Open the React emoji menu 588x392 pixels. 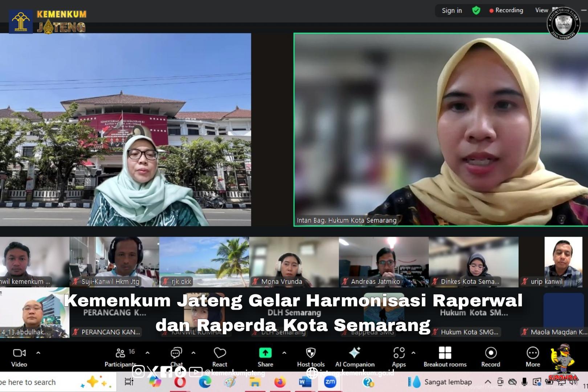point(220,357)
